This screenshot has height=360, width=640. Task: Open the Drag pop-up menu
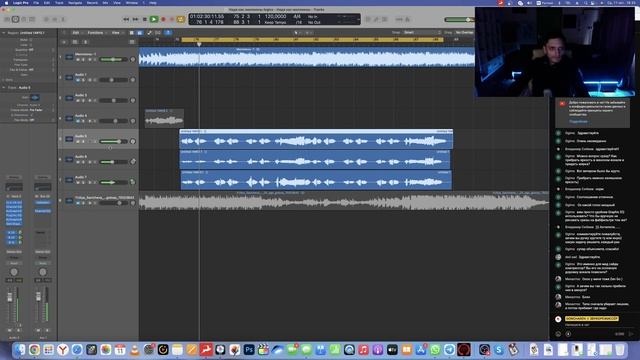click(464, 32)
